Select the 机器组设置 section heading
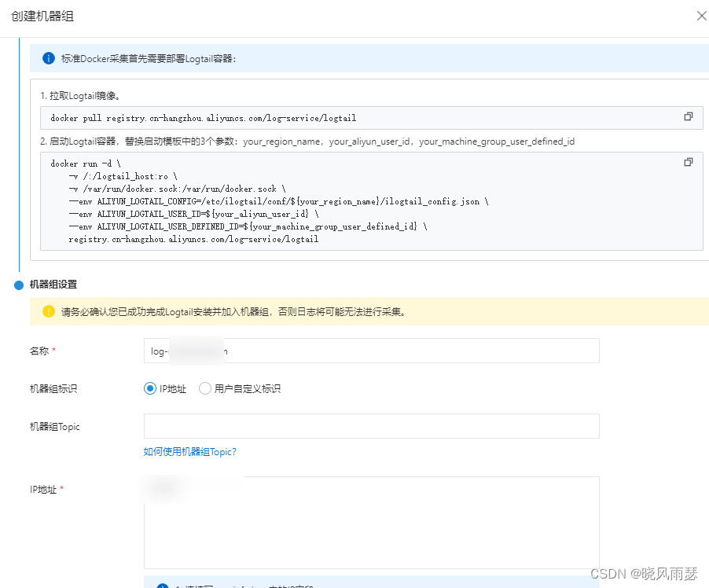This screenshot has width=709, height=588. click(52, 285)
